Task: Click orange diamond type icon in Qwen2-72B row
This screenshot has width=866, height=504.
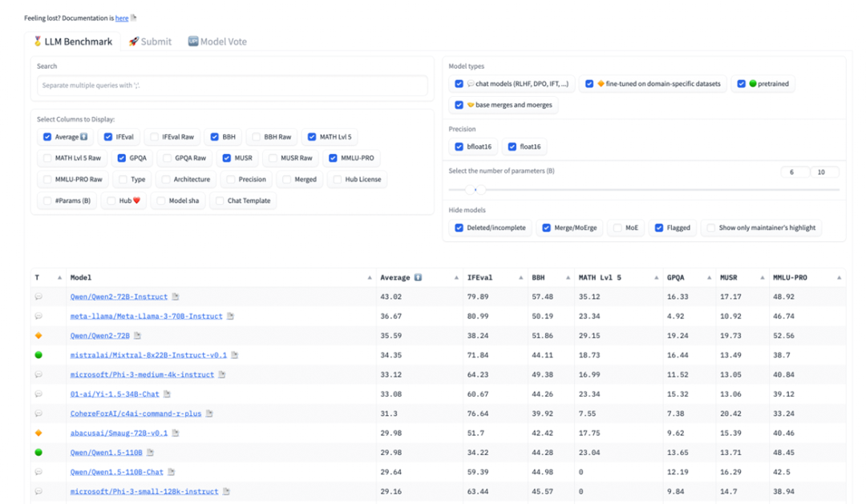Action: click(38, 335)
